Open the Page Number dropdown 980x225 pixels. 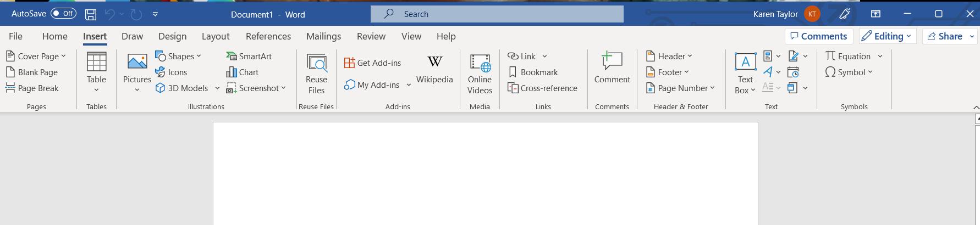coord(680,88)
